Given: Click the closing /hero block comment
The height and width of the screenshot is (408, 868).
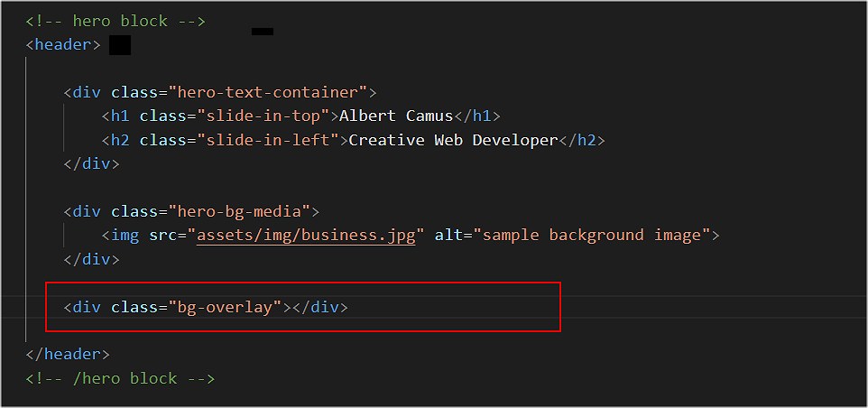Looking at the screenshot, I should pyautogui.click(x=120, y=378).
